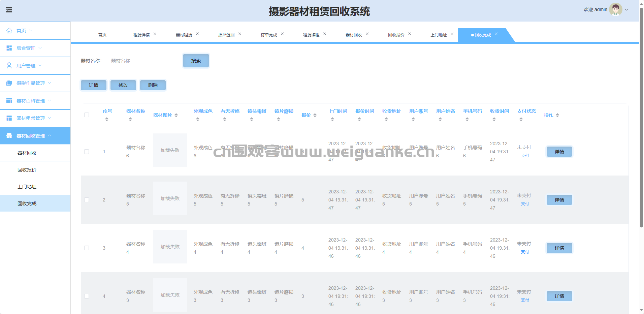
Task: Open 上门地址 in the sidebar submenu
Action: coord(27,187)
